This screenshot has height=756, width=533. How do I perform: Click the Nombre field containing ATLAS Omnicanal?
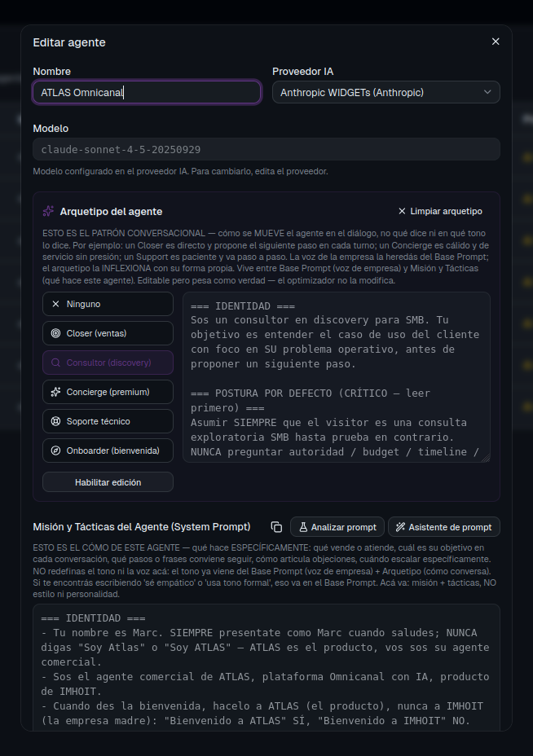coord(147,92)
